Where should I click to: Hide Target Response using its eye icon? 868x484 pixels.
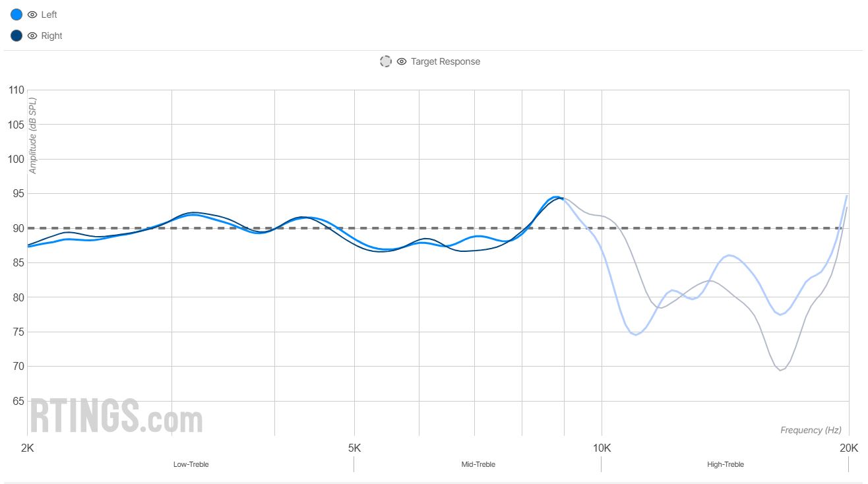point(402,61)
